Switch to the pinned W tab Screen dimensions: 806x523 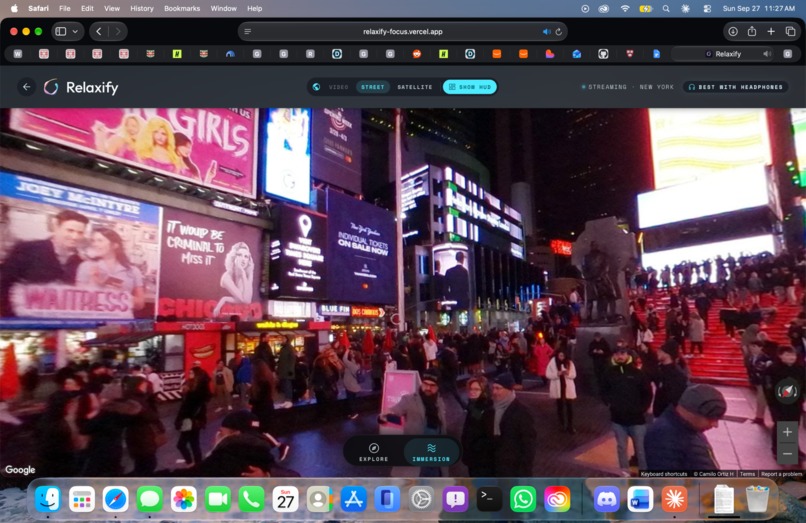click(x=17, y=53)
